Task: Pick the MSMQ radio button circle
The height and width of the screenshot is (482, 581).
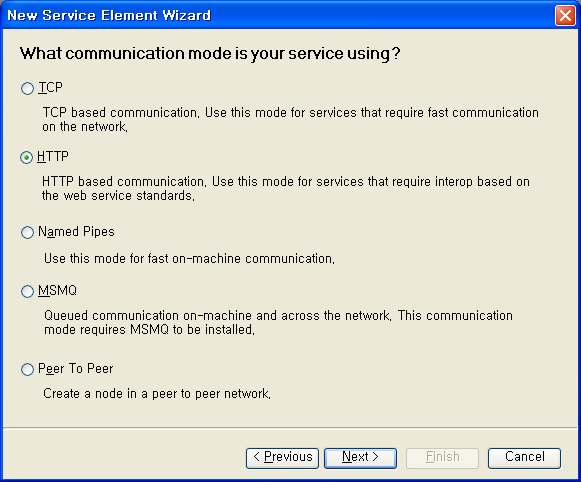Action: [x=27, y=292]
